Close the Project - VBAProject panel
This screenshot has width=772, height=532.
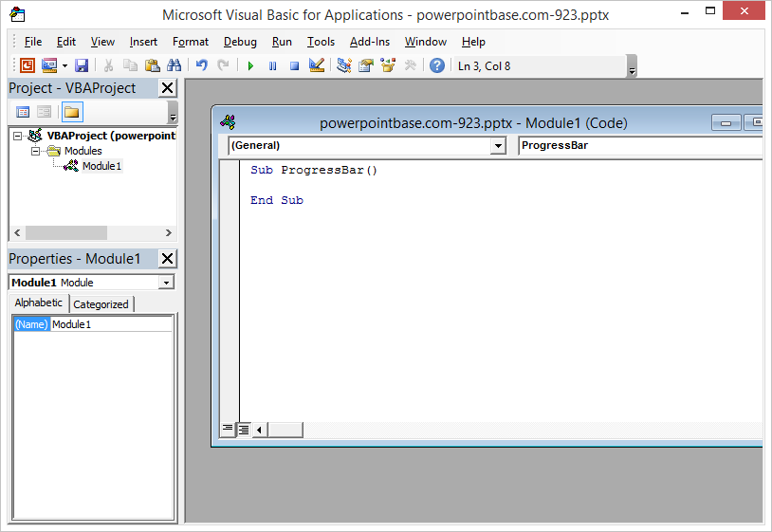168,88
